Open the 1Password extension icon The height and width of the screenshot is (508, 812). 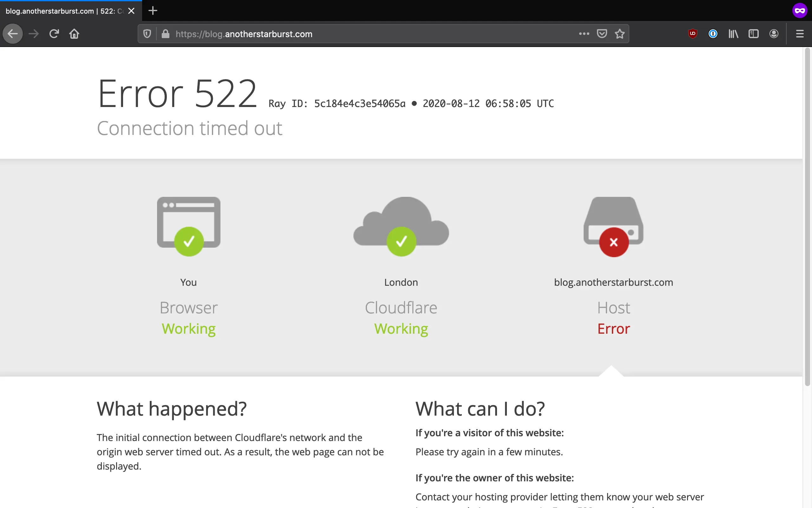[713, 34]
